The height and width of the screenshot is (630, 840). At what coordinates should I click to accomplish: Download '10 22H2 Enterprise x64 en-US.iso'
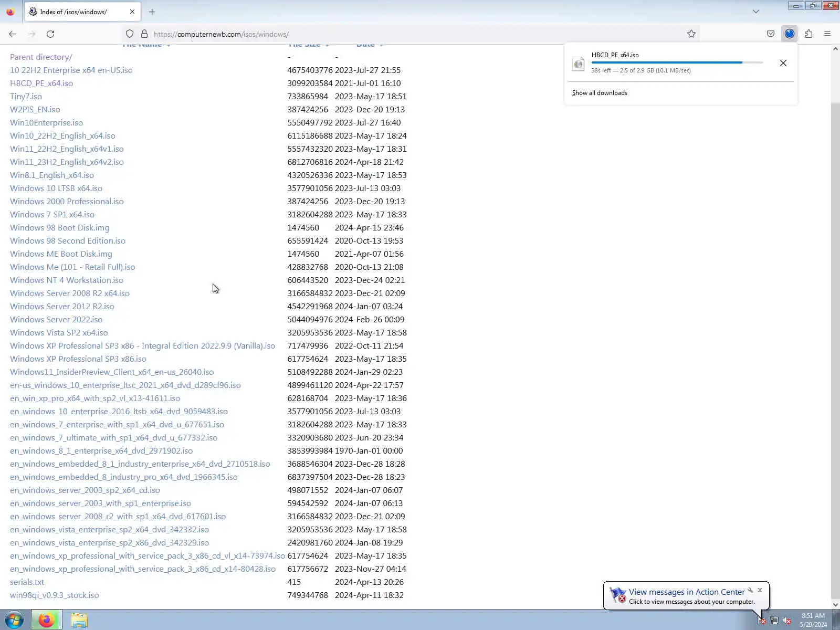tap(71, 70)
